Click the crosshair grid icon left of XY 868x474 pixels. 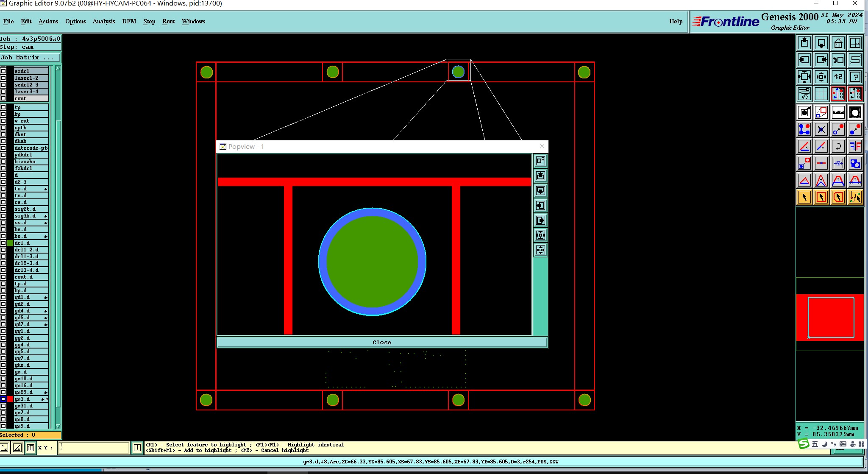[x=31, y=448]
